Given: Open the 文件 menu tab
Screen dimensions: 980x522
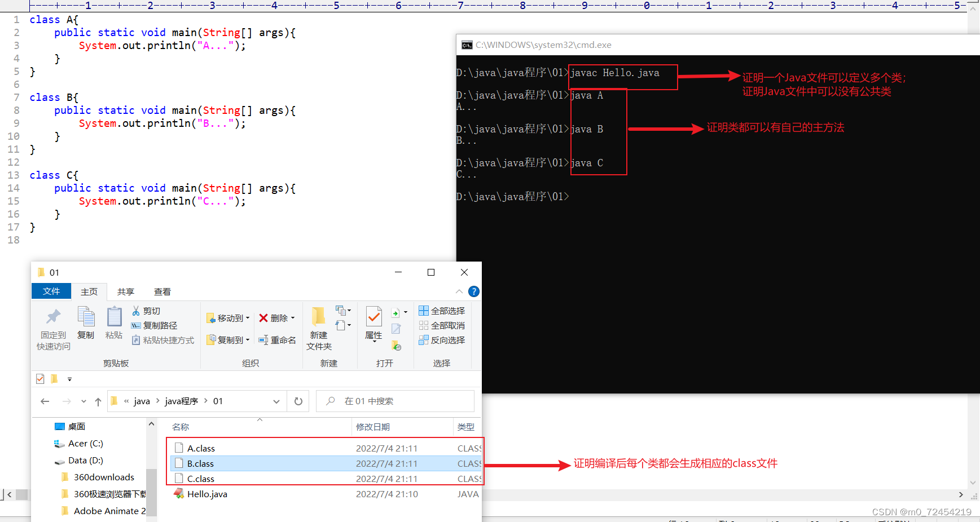Looking at the screenshot, I should 51,291.
